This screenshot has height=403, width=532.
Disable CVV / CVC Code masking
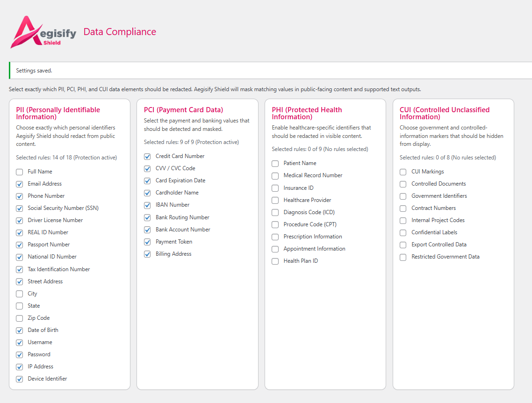point(147,169)
